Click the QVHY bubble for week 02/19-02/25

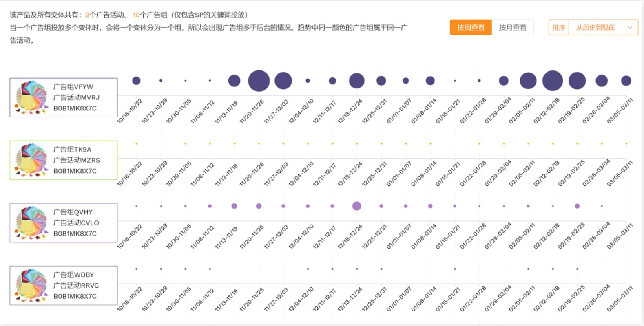click(x=577, y=206)
